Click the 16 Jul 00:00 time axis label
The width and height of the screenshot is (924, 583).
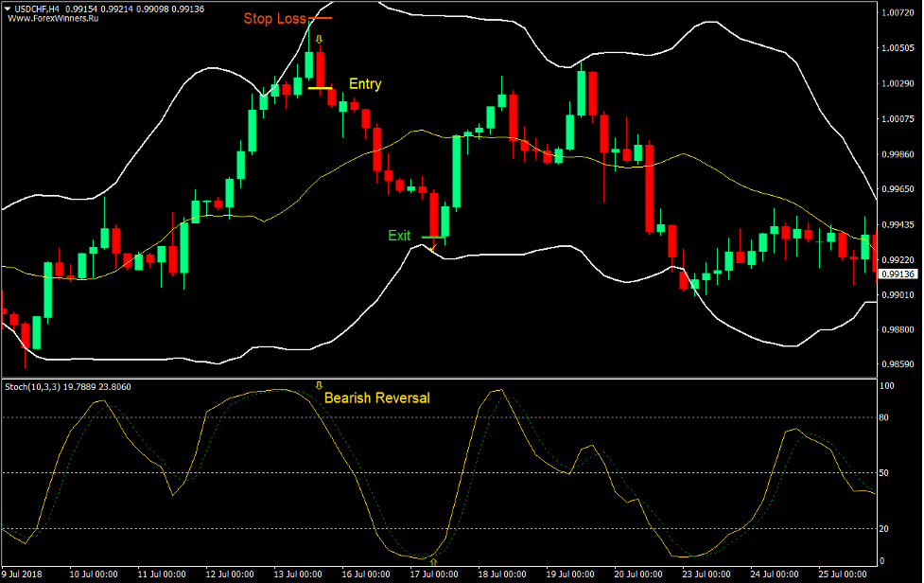pos(369,573)
